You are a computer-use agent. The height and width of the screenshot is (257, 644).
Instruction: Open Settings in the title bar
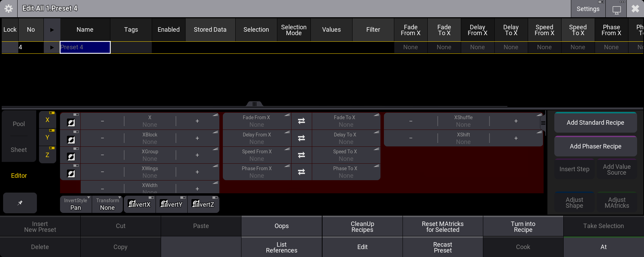(x=588, y=9)
